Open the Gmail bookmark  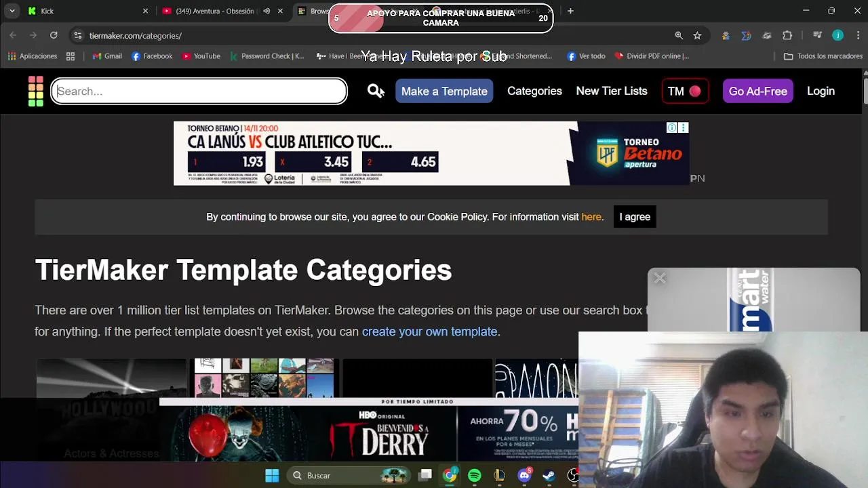coord(107,56)
